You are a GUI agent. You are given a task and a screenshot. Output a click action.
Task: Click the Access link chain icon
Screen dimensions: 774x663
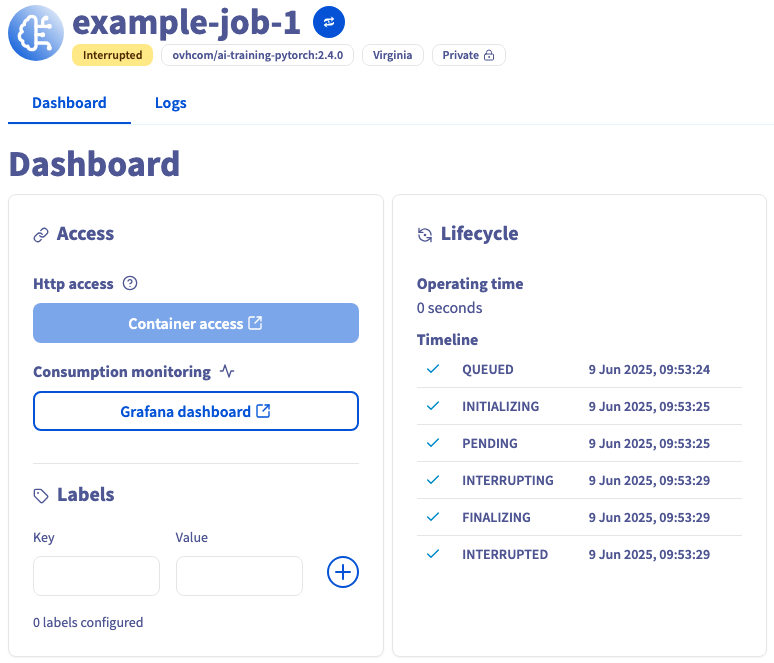coord(41,235)
